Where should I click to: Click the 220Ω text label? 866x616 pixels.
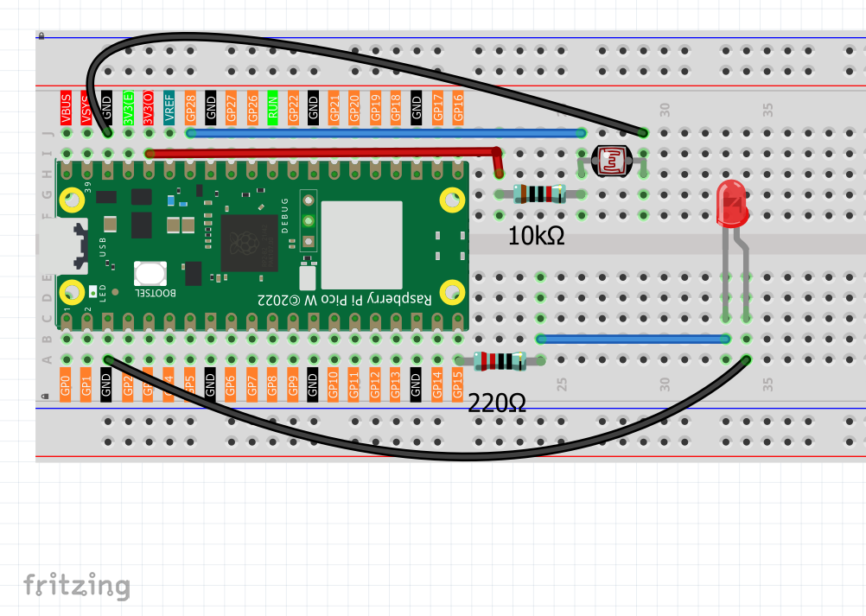[496, 403]
